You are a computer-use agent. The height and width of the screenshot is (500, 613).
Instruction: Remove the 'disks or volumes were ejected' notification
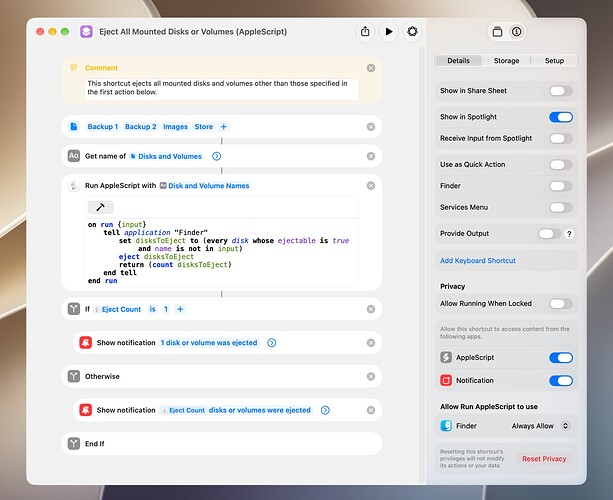pyautogui.click(x=371, y=410)
